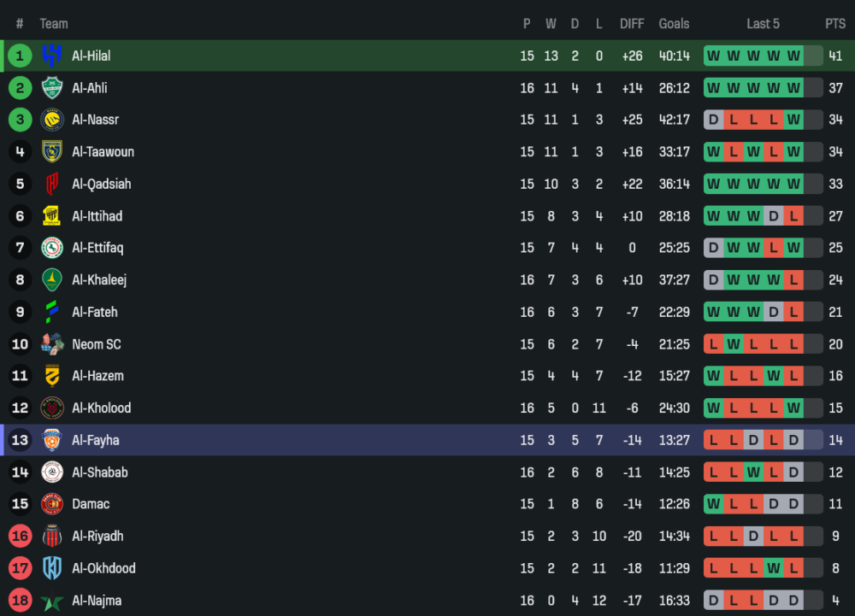
Task: Click the Al-Fateh club logo
Action: [52, 312]
